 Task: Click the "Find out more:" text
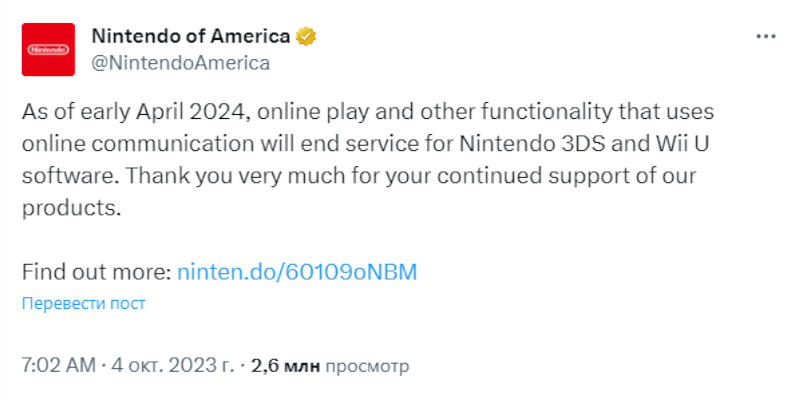click(x=96, y=271)
